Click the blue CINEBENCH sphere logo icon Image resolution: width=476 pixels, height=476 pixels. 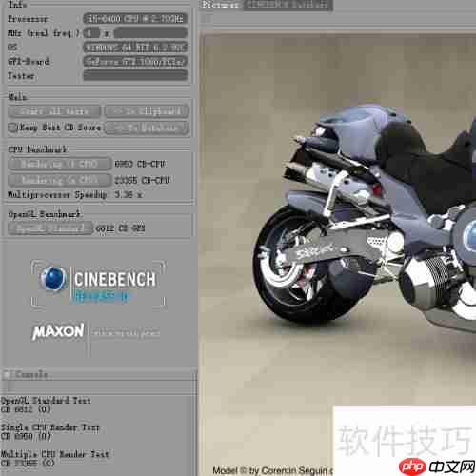(53, 279)
